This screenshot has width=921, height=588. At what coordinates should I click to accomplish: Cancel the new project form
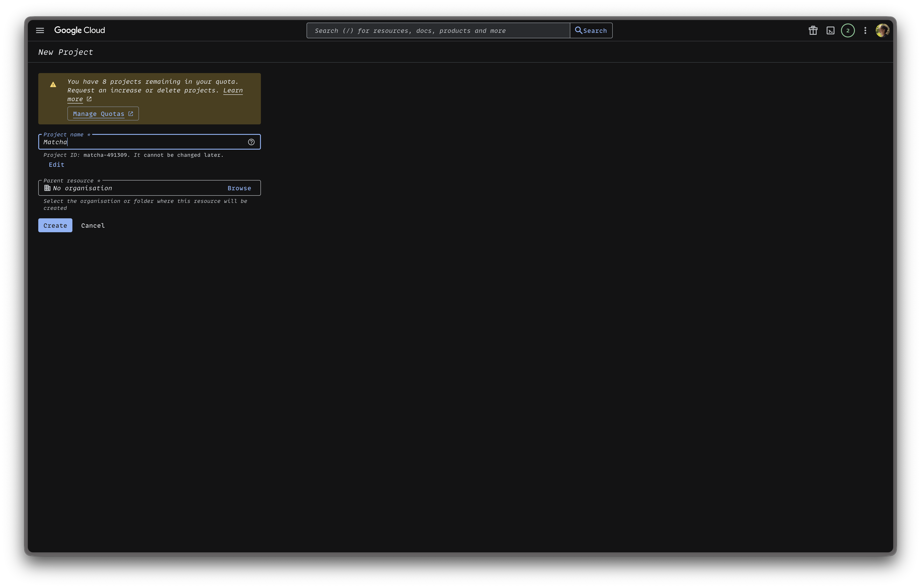[93, 225]
